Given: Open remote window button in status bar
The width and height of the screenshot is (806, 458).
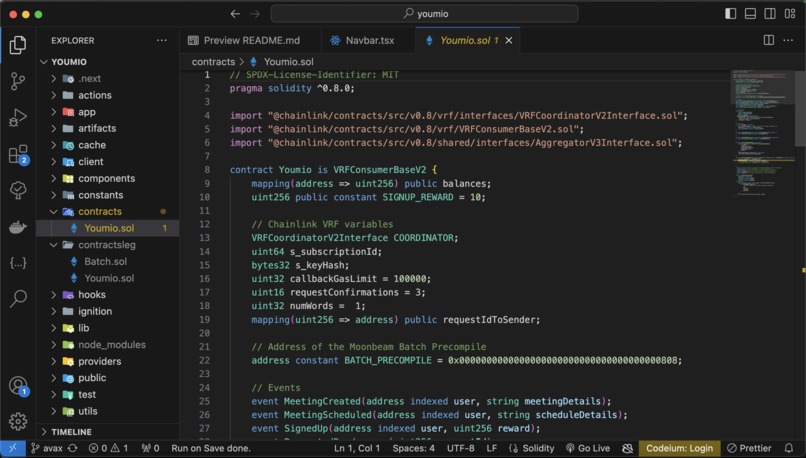Looking at the screenshot, I should [12, 448].
